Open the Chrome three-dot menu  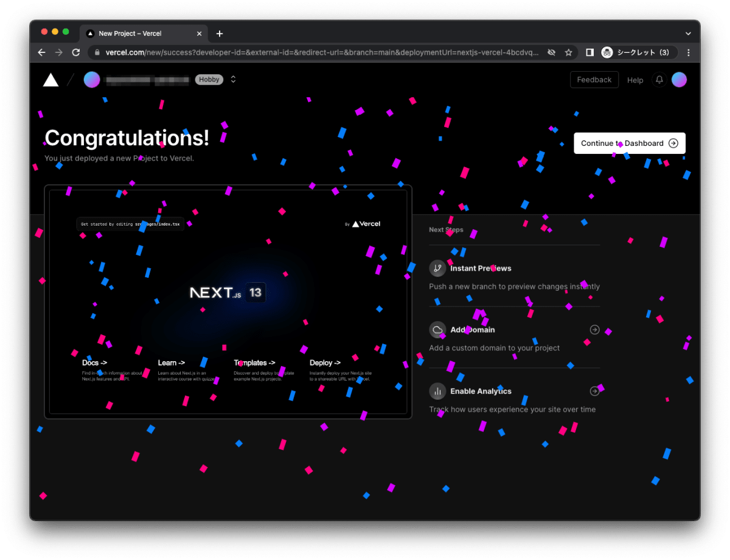pos(689,52)
